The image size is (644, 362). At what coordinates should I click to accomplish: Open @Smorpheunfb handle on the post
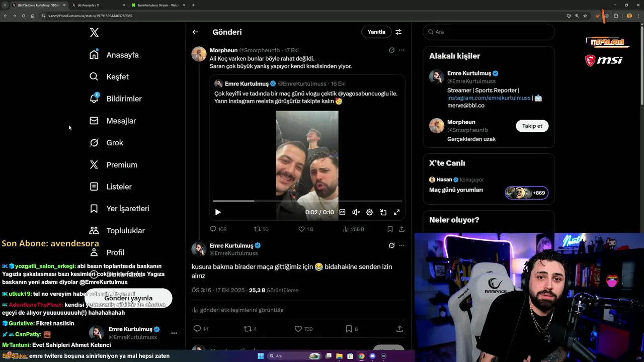(x=259, y=50)
